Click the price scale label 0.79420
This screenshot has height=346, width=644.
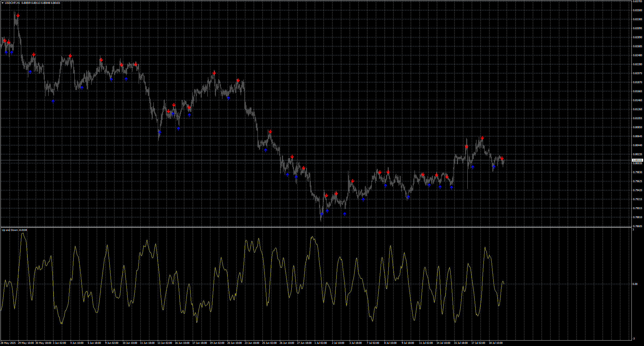[637, 190]
